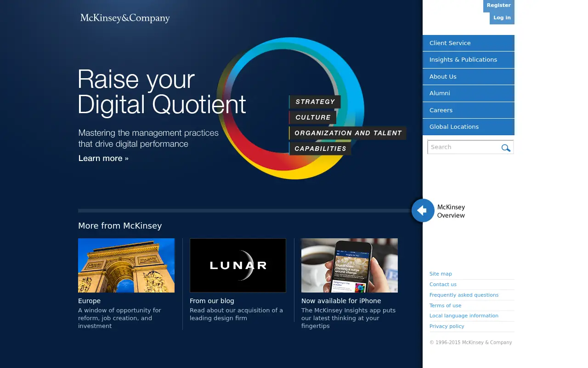
Task: Open the LUNAR blog thumbnail
Action: pyautogui.click(x=238, y=265)
